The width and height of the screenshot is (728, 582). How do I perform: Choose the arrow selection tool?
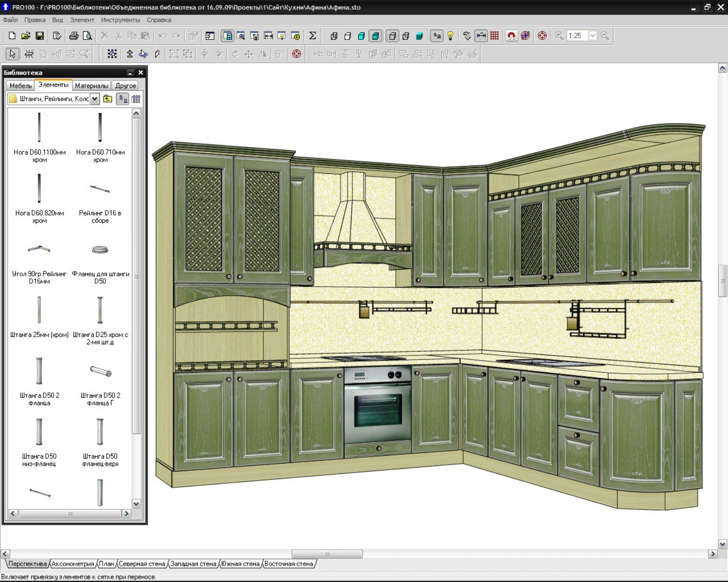tap(13, 54)
